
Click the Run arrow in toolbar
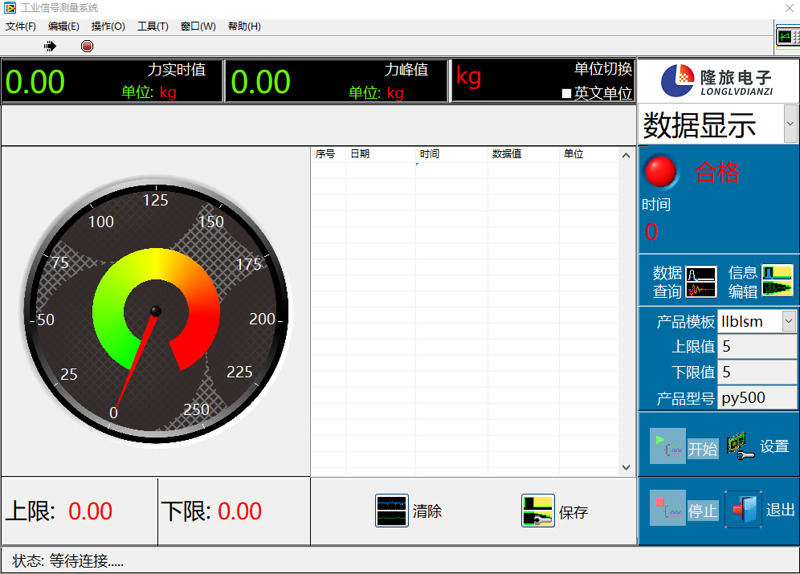[50, 46]
